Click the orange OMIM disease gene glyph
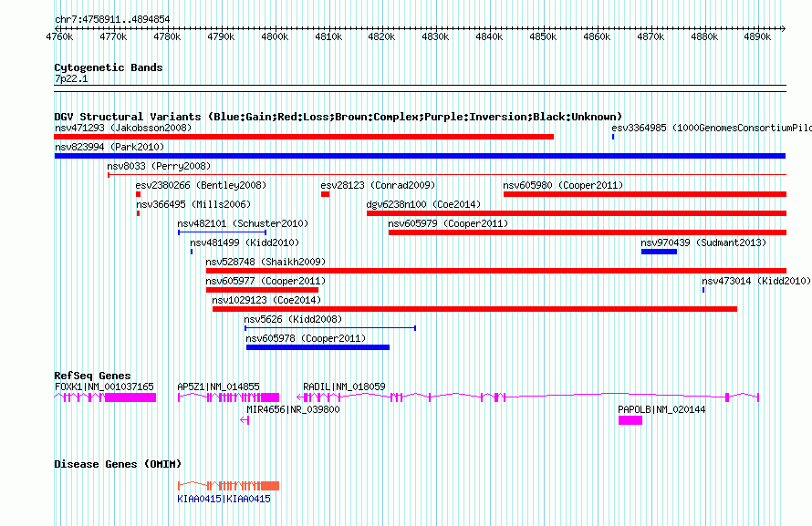Viewport: 812px width, 526px height. [228, 486]
